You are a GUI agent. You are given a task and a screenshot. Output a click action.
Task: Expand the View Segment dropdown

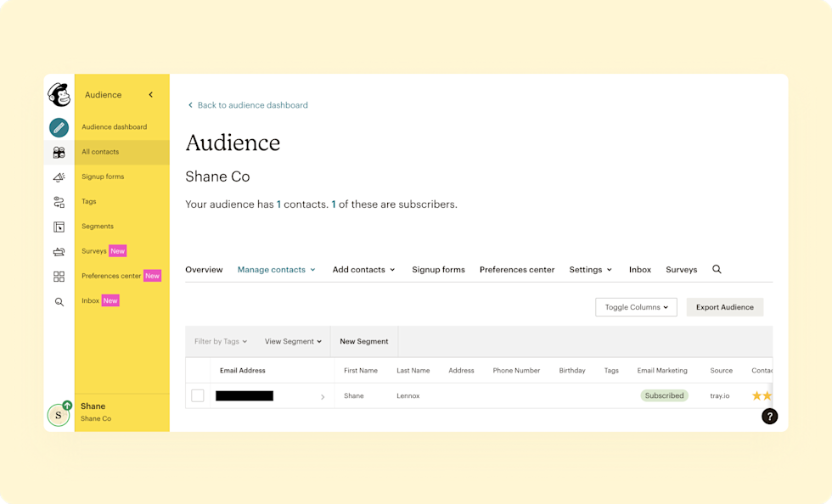click(x=293, y=341)
